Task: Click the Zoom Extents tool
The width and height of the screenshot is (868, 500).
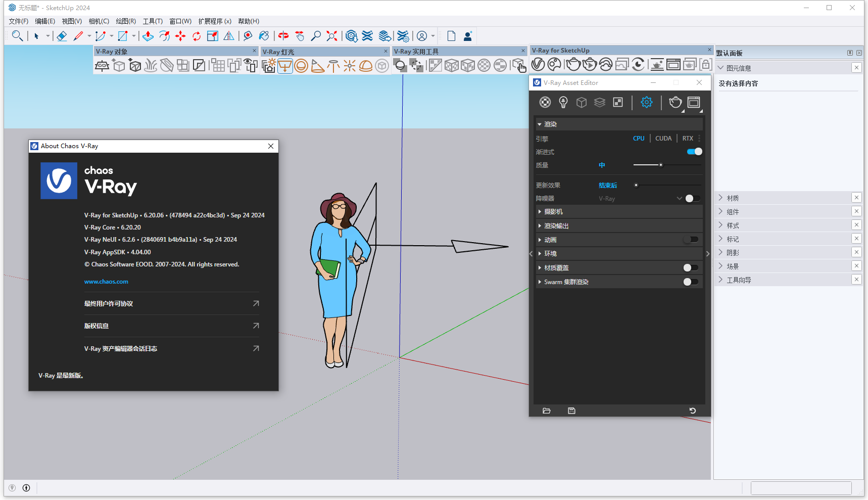Action: 332,36
